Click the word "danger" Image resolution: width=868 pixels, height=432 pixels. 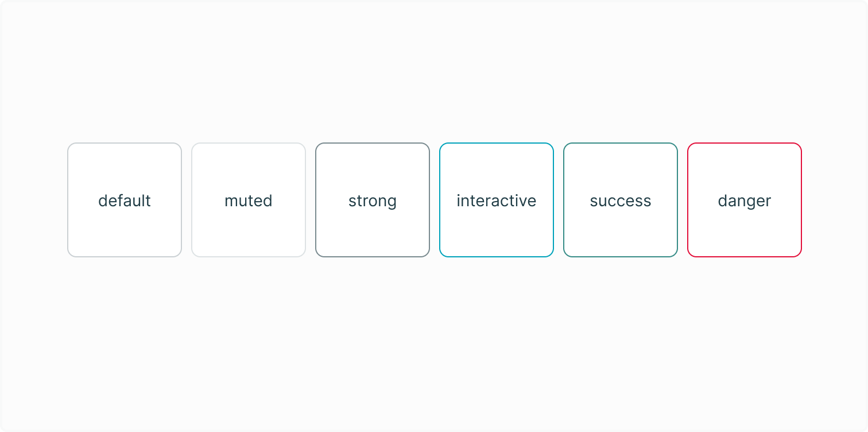point(745,202)
